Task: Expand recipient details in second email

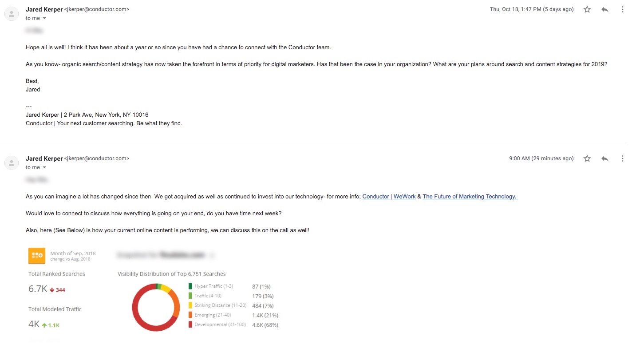Action: (x=44, y=167)
